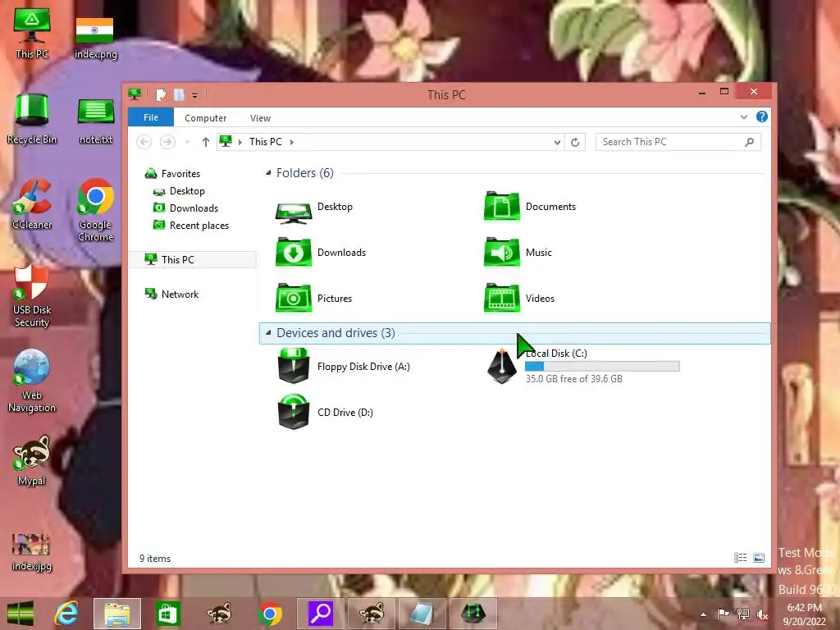Select Favorites in the navigation pane
This screenshot has width=840, height=630.
click(172, 174)
